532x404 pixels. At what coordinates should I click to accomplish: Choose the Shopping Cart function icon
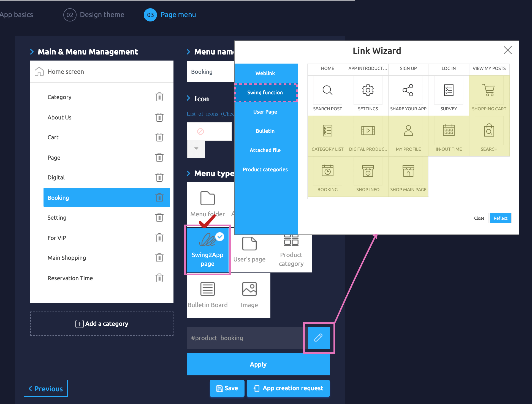click(x=489, y=90)
